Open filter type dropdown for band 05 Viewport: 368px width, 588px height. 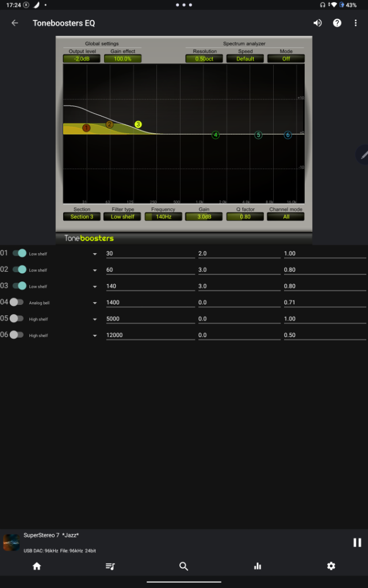95,319
